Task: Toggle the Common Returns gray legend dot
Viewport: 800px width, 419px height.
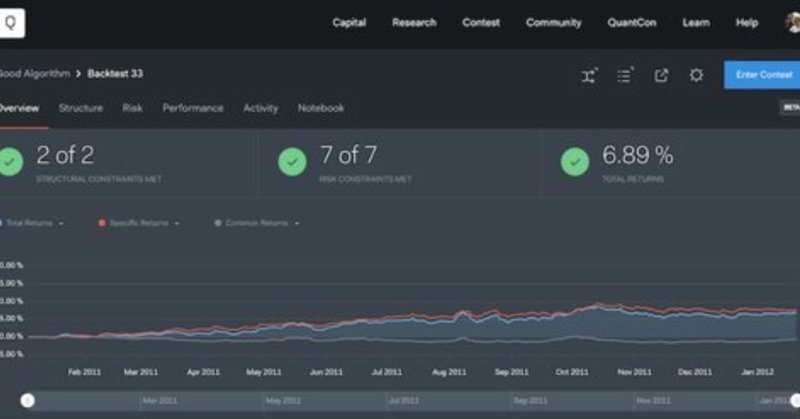Action: click(x=218, y=223)
